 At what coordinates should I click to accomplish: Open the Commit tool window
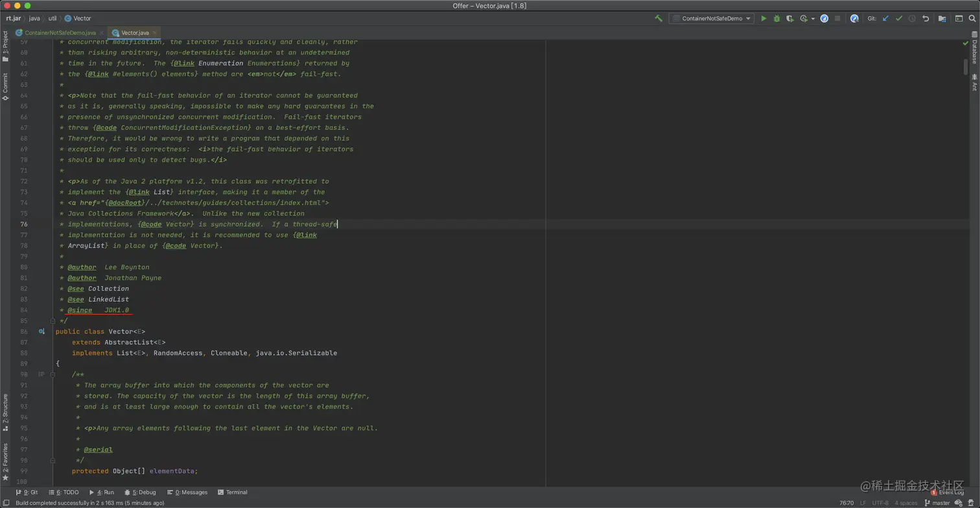pyautogui.click(x=5, y=86)
